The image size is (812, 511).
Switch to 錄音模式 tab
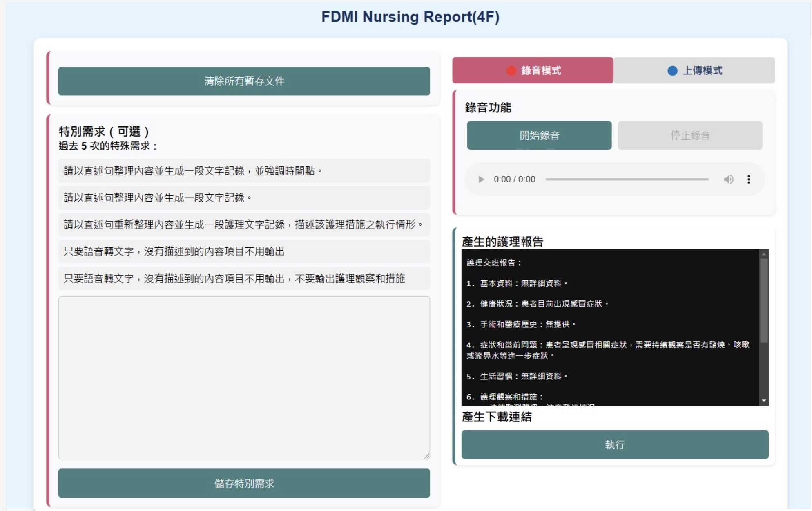point(533,70)
